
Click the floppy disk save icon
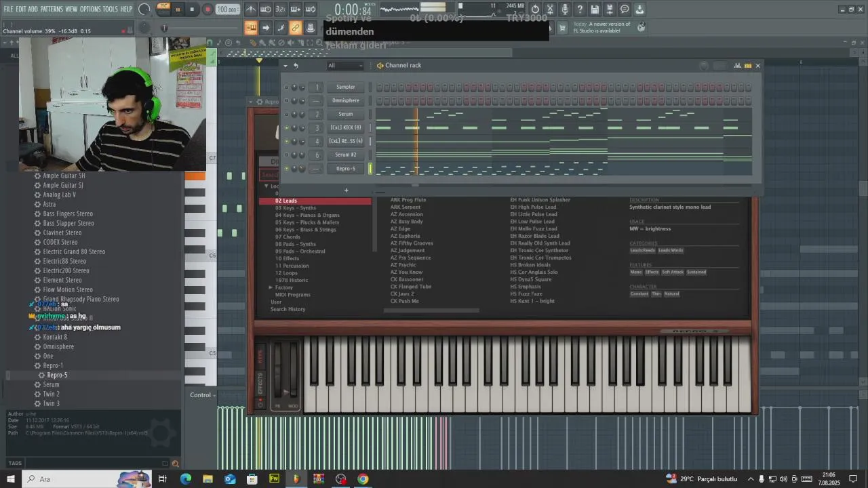(x=595, y=9)
